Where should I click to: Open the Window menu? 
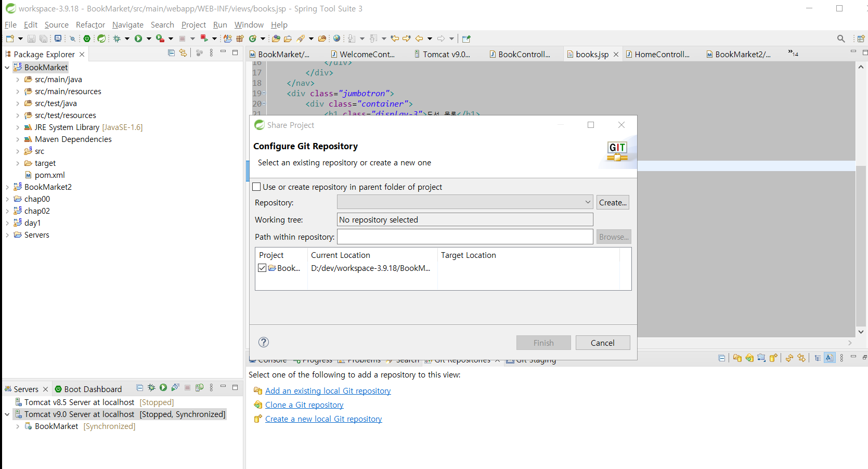point(249,24)
